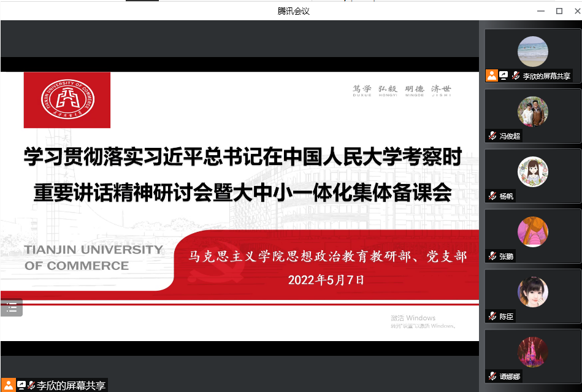Select 李欣's screen sharing tile avatar
The width and height of the screenshot is (582, 392).
[532, 52]
